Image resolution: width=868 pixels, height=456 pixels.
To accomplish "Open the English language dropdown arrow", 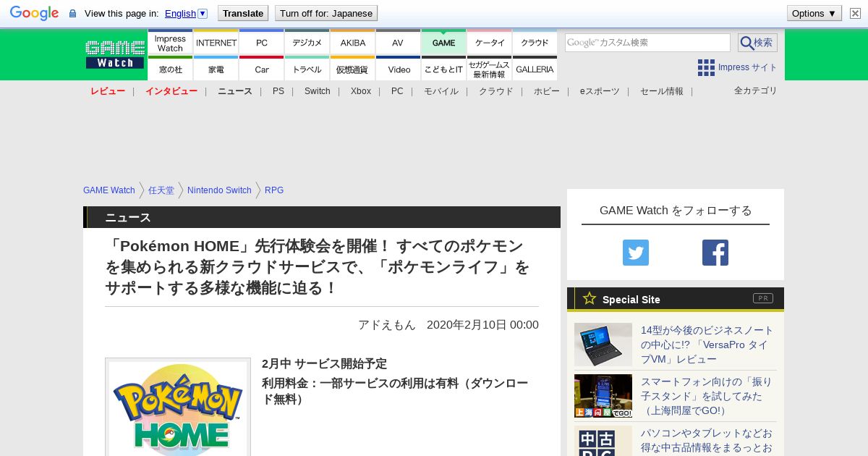I will coord(203,13).
